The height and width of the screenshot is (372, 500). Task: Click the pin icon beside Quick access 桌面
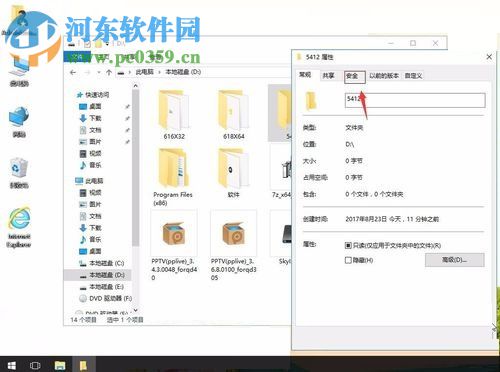127,107
